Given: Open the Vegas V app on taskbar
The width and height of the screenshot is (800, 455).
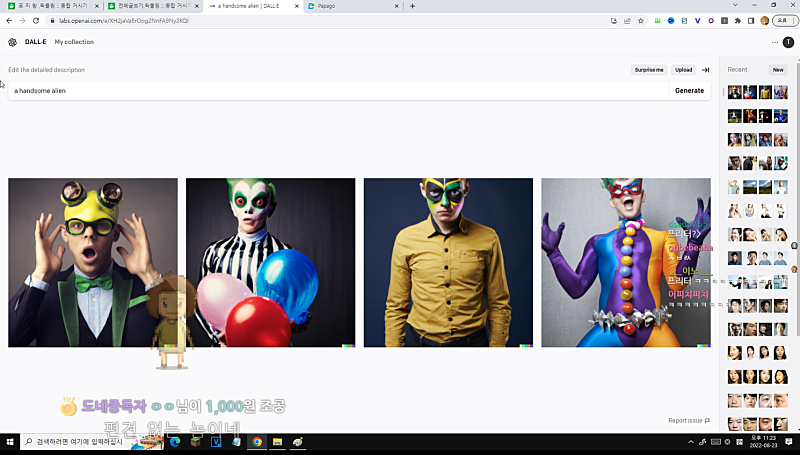Looking at the screenshot, I should [216, 442].
